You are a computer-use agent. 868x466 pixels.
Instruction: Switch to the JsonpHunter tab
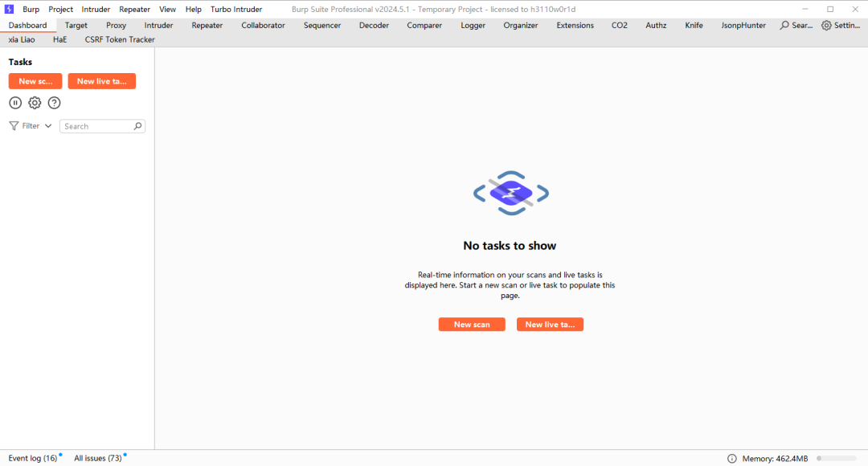pos(743,26)
